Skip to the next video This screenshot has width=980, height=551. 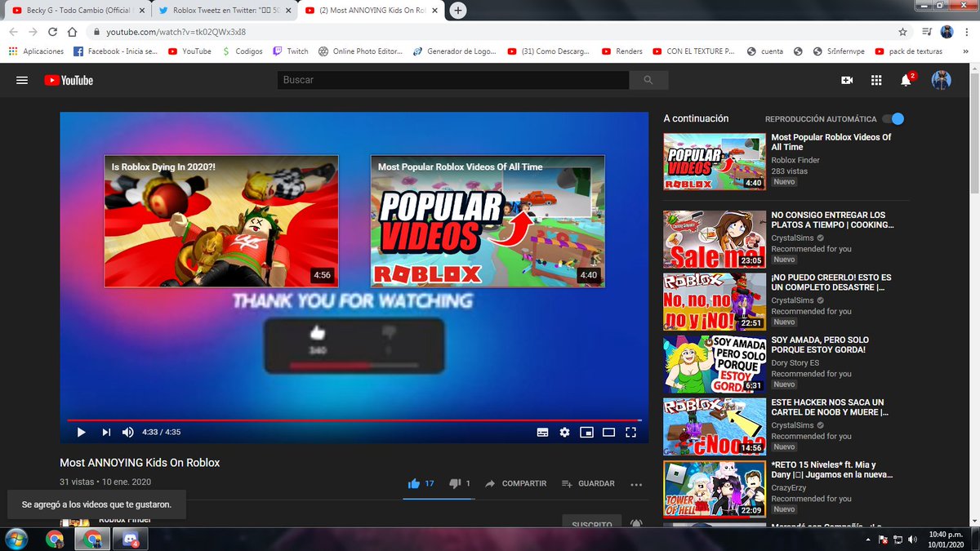(106, 432)
